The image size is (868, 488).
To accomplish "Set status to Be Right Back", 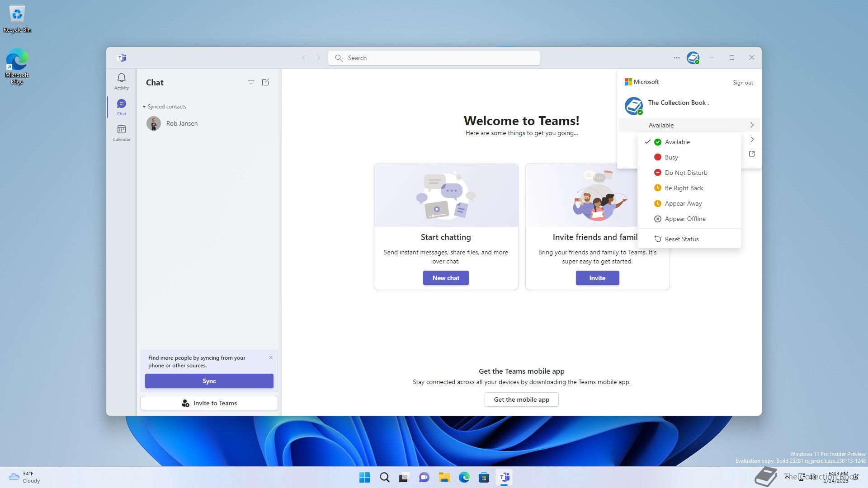I will 689,188.
